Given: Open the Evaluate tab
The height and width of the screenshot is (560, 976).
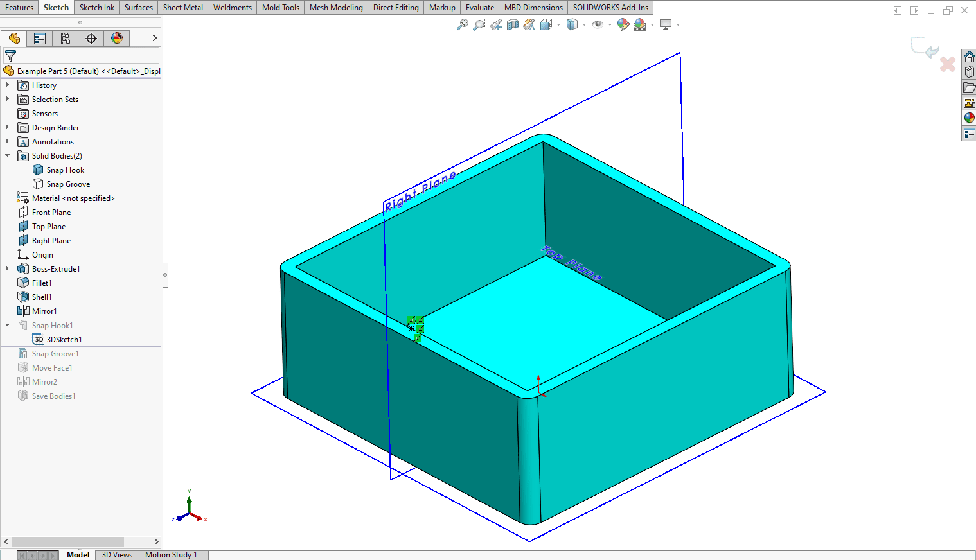Looking at the screenshot, I should [480, 8].
